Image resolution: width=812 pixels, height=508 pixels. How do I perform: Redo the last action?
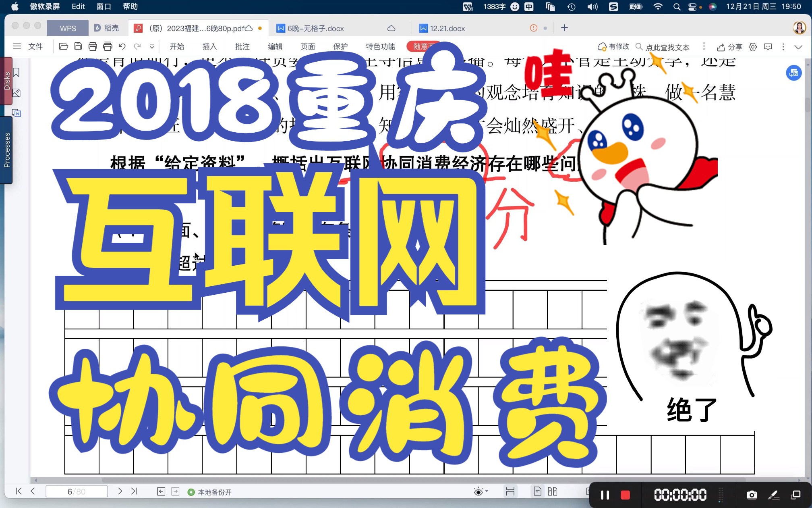(137, 46)
